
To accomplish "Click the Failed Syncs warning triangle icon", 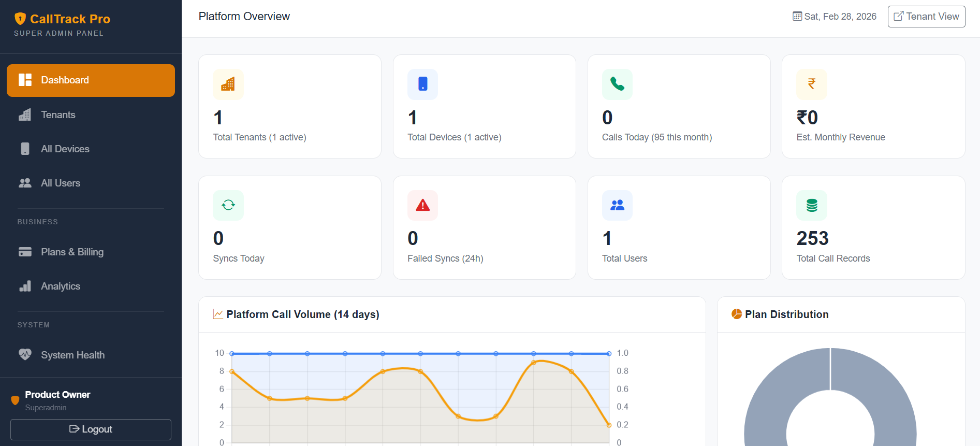I will point(423,206).
